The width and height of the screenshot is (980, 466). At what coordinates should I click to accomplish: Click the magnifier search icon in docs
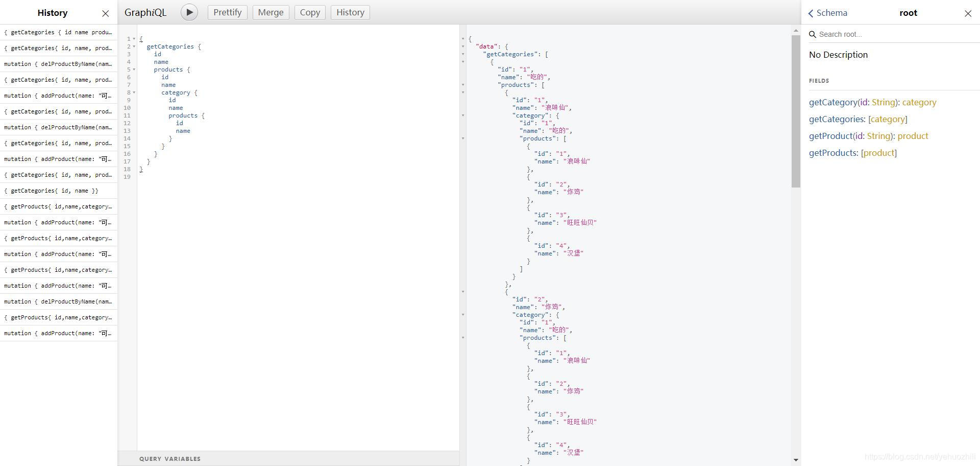click(x=813, y=34)
